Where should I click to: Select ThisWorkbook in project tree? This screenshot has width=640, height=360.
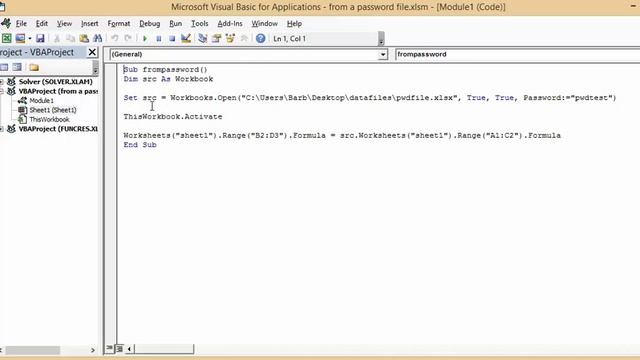click(x=49, y=119)
